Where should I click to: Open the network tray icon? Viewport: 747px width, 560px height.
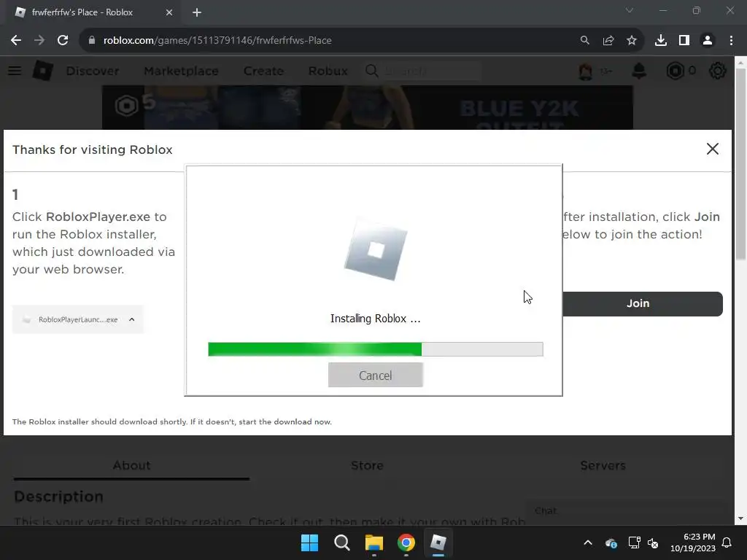click(x=634, y=542)
